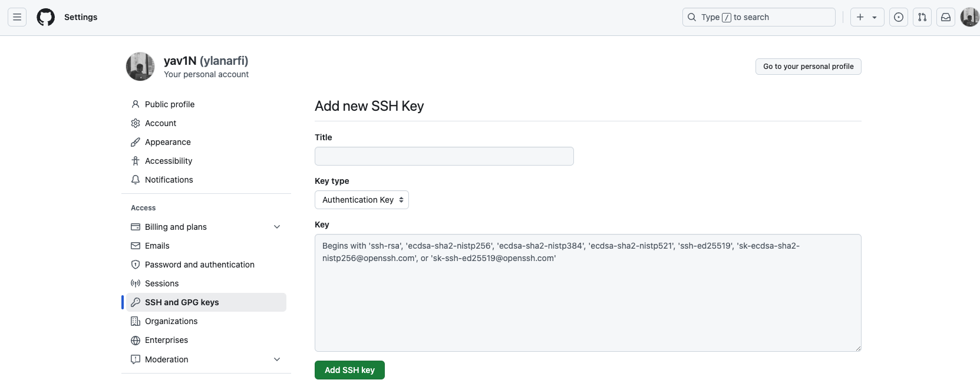This screenshot has height=383, width=980.
Task: Open the pull requests icon
Action: coord(922,17)
